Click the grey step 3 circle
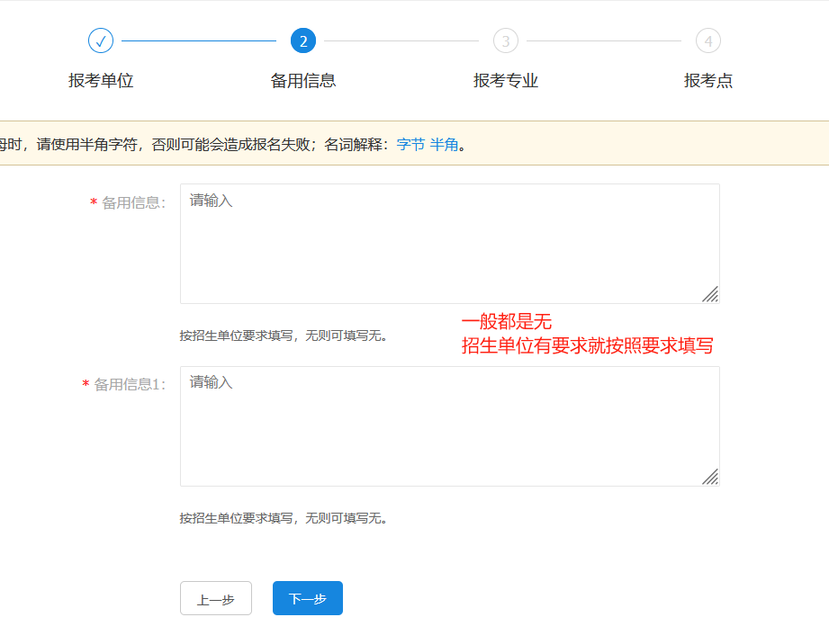Screen dimensions: 829x644 (x=506, y=40)
